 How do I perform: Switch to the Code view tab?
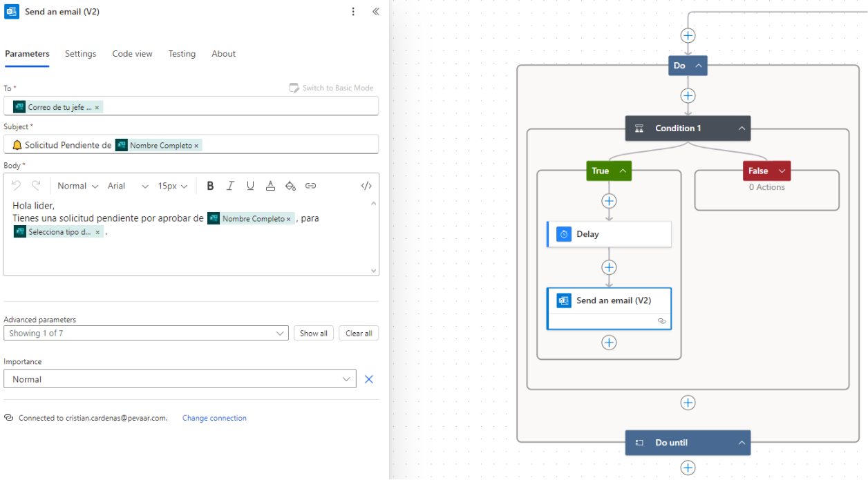tap(132, 54)
